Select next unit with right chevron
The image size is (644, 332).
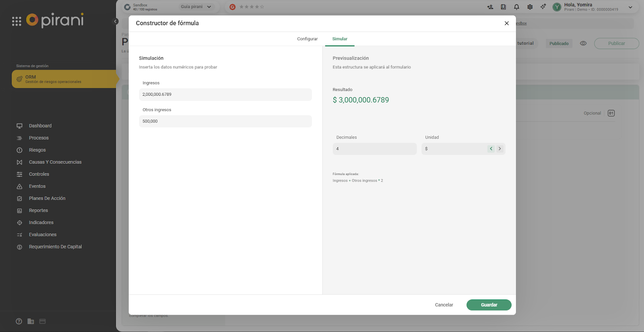coord(500,149)
